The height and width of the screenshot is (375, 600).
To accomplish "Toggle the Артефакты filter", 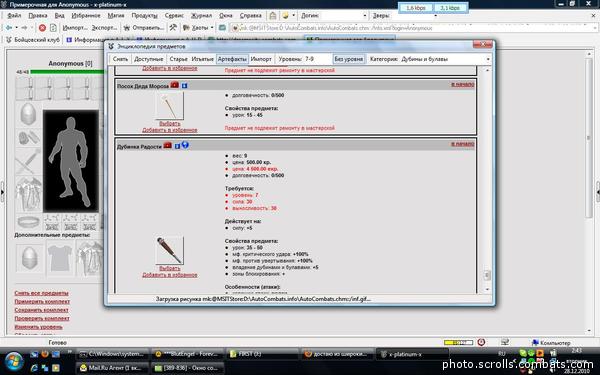I will click(x=232, y=59).
